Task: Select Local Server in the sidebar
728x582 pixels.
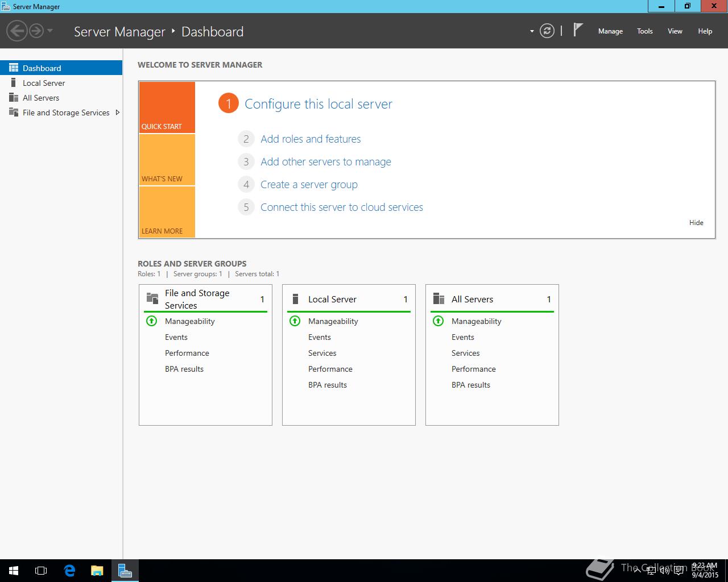Action: tap(44, 83)
